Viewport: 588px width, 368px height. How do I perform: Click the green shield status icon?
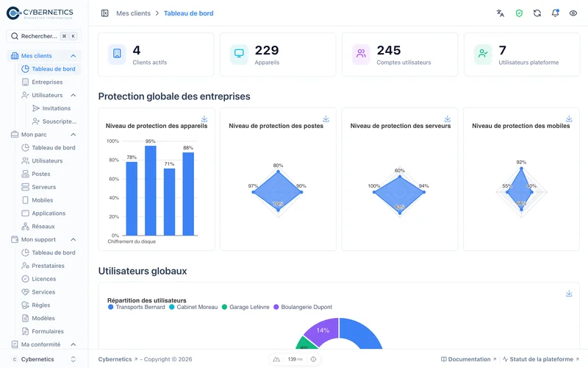[x=519, y=13]
